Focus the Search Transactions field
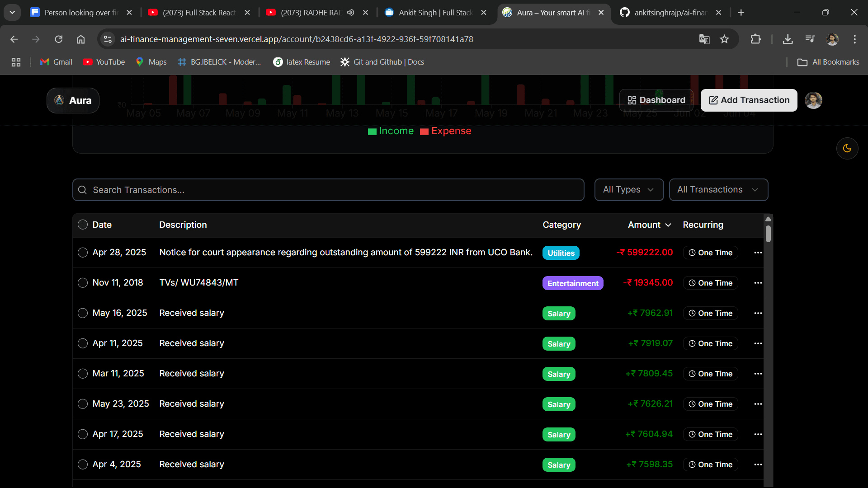The width and height of the screenshot is (868, 488). coord(328,190)
